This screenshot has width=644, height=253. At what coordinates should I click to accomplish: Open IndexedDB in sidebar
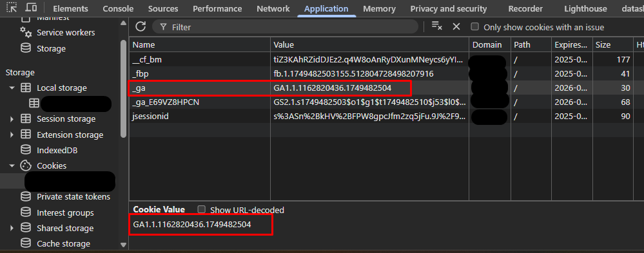click(x=57, y=150)
